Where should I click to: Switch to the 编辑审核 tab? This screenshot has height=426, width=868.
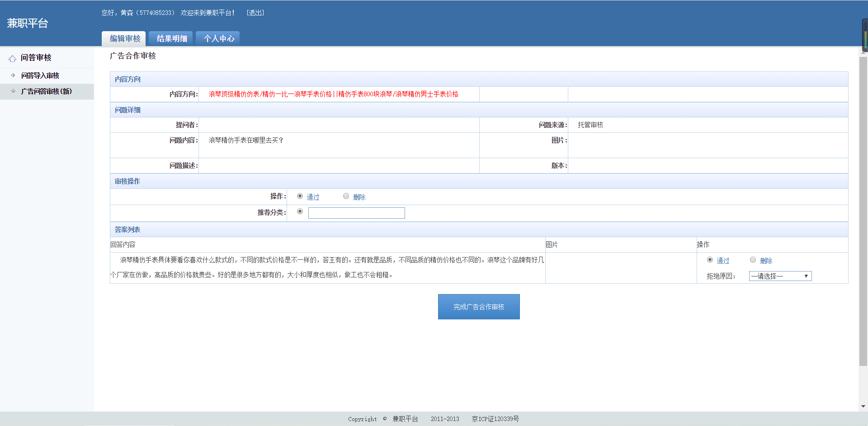(x=125, y=39)
